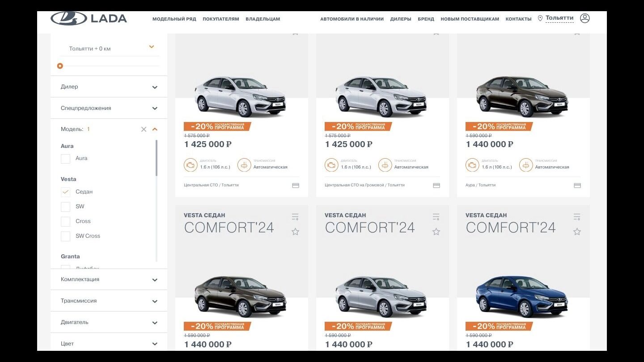Click the engine icon in the Аура / Тольятти card
This screenshot has width=644, height=362.
(x=472, y=165)
